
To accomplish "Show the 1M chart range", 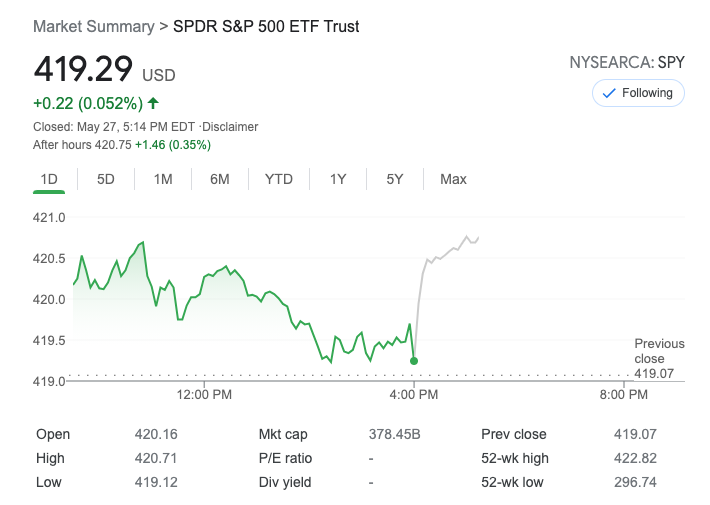I will coord(163,179).
